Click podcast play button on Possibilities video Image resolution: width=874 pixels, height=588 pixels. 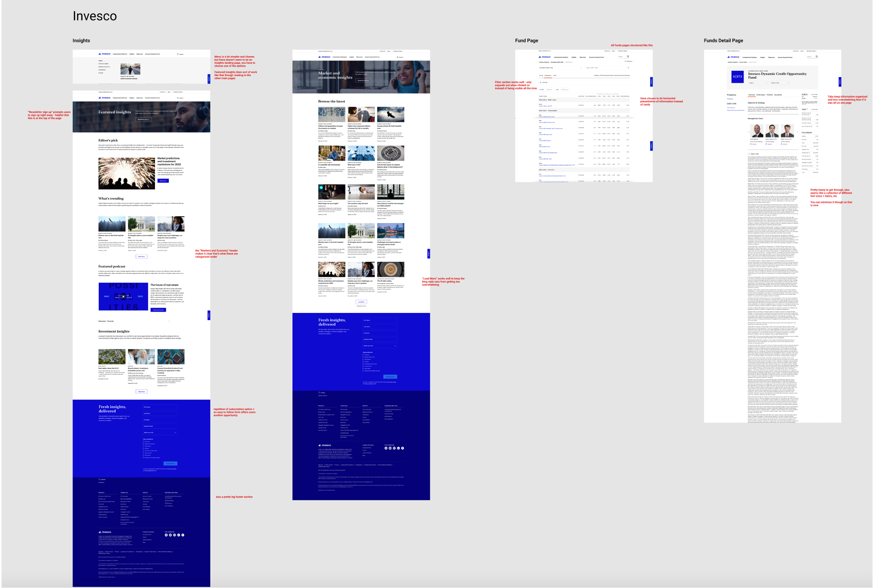123,296
